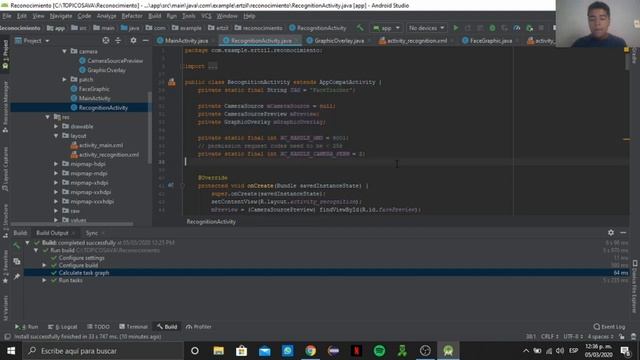This screenshot has width=640, height=360.
Task: Open the No devices dropdown
Action: pyautogui.click(x=426, y=28)
